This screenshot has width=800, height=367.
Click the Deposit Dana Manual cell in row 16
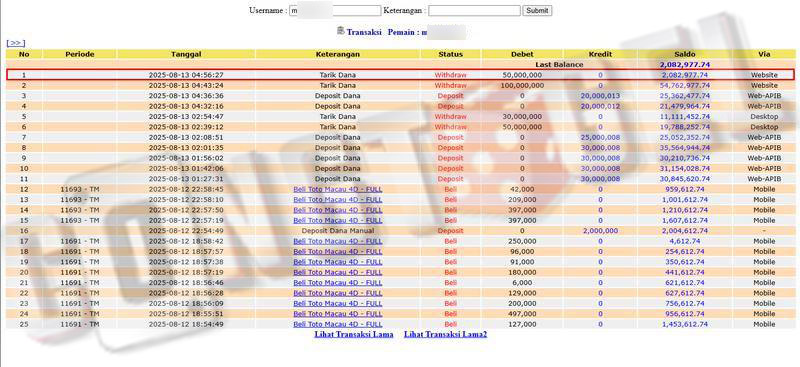coord(338,231)
